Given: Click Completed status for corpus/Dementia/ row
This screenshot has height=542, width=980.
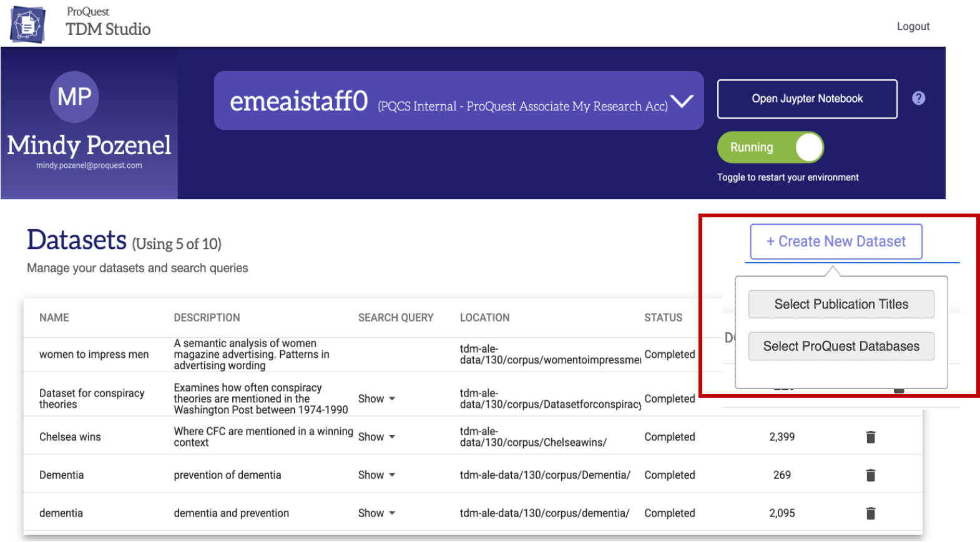Looking at the screenshot, I should pos(670,475).
